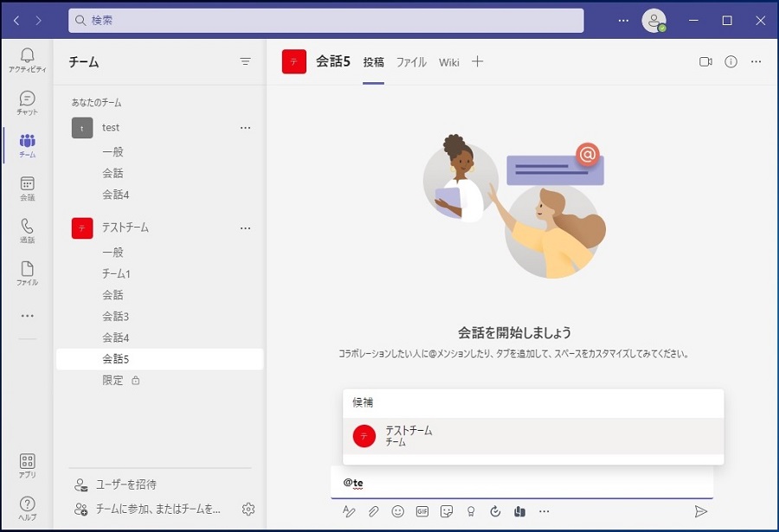Open settings and more ellipsis in title bar
The height and width of the screenshot is (532, 779).
tap(623, 21)
